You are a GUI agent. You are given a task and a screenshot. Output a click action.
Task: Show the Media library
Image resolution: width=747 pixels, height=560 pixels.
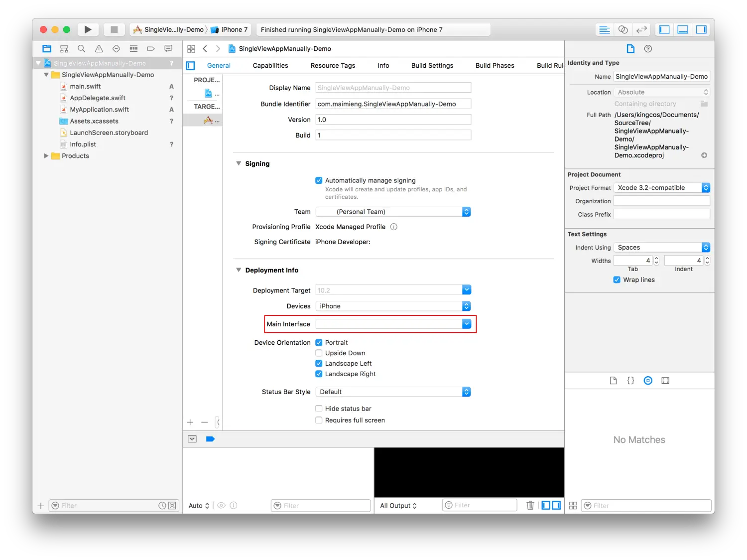[665, 381]
